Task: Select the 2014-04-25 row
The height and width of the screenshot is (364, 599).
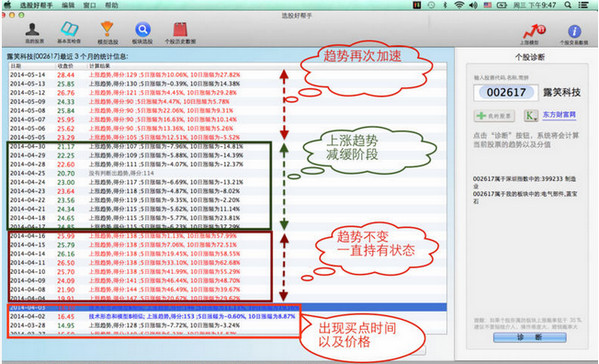Action: coord(228,173)
